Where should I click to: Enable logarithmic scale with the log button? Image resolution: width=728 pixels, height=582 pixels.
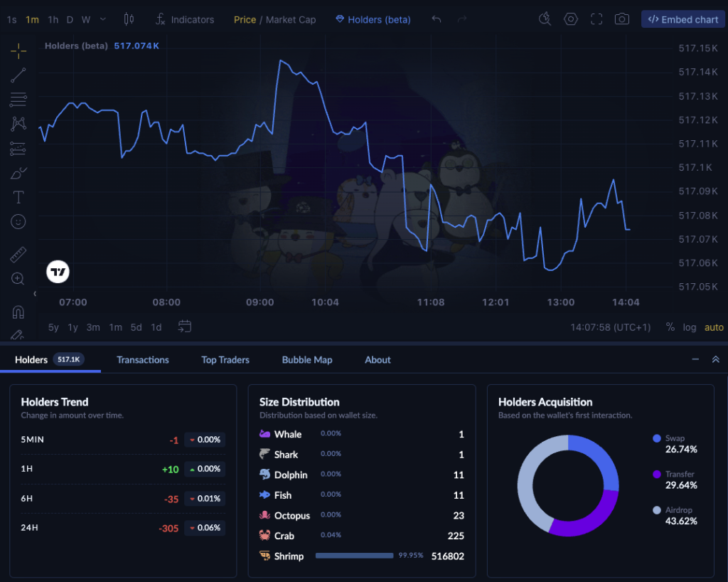(689, 327)
